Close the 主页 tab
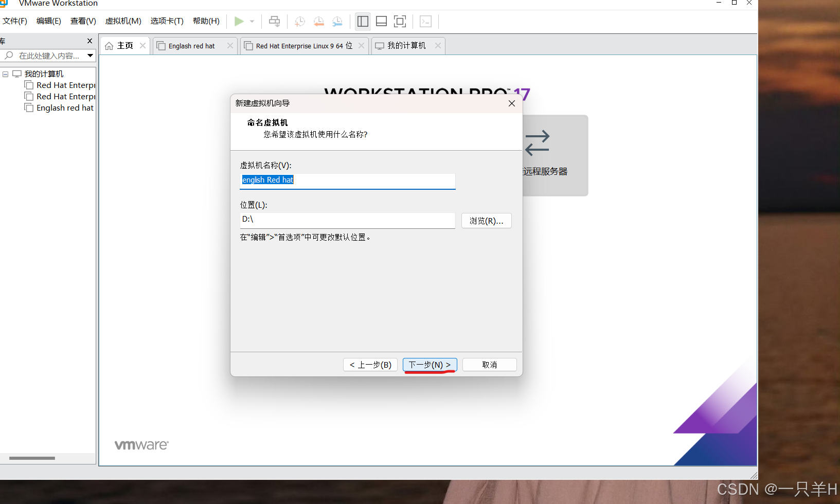This screenshot has height=504, width=840. (x=143, y=46)
